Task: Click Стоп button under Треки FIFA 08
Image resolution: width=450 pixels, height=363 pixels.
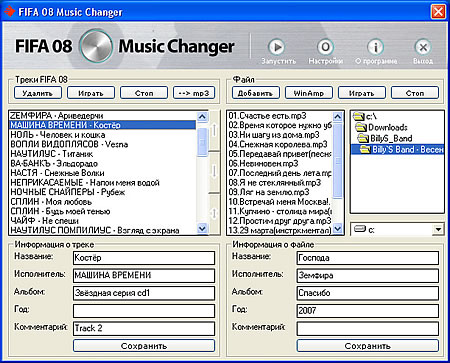Action: pyautogui.click(x=144, y=93)
